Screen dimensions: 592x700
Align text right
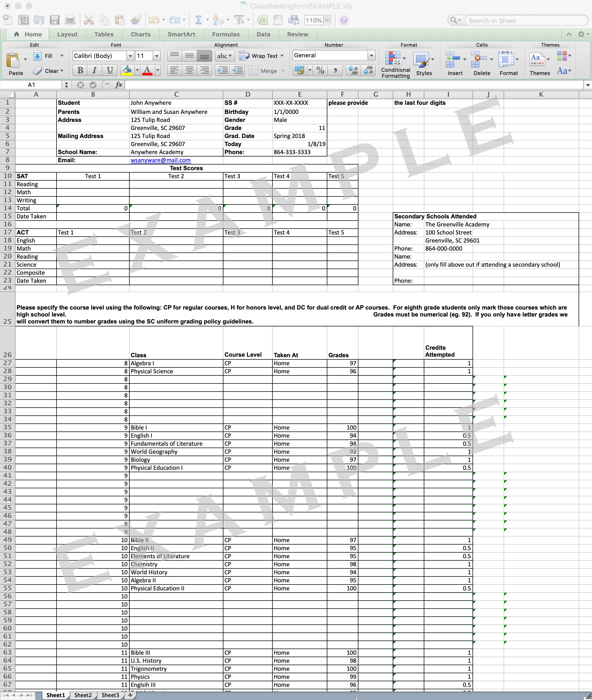tap(204, 70)
